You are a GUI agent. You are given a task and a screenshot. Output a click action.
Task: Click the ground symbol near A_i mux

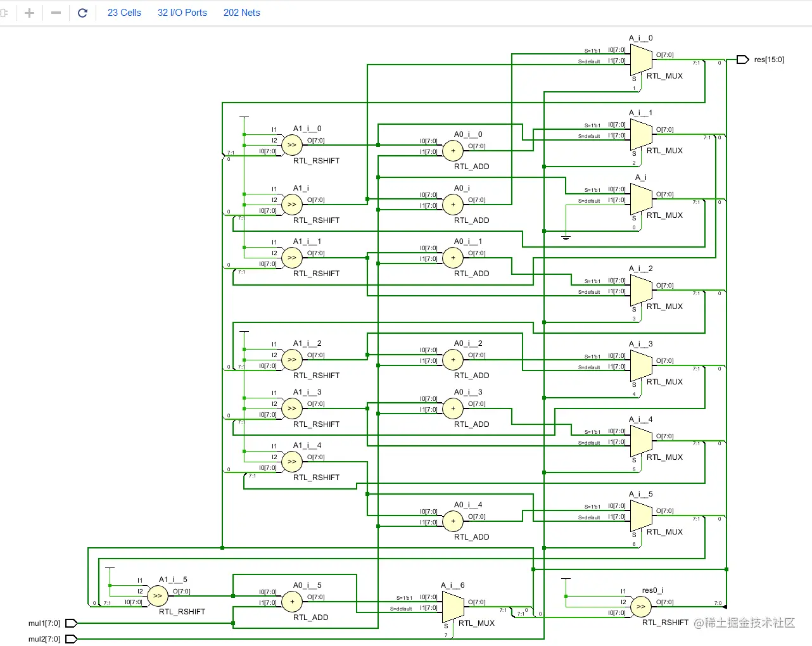[566, 237]
